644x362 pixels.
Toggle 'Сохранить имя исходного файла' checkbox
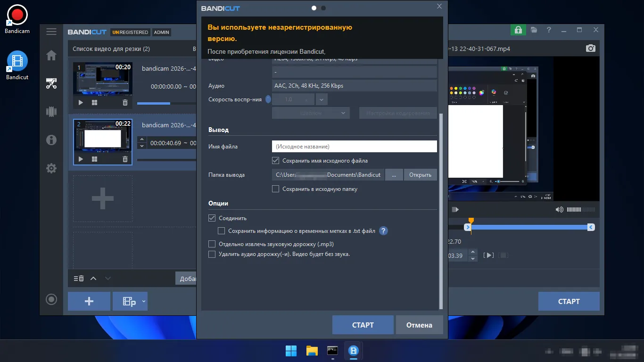[276, 161]
